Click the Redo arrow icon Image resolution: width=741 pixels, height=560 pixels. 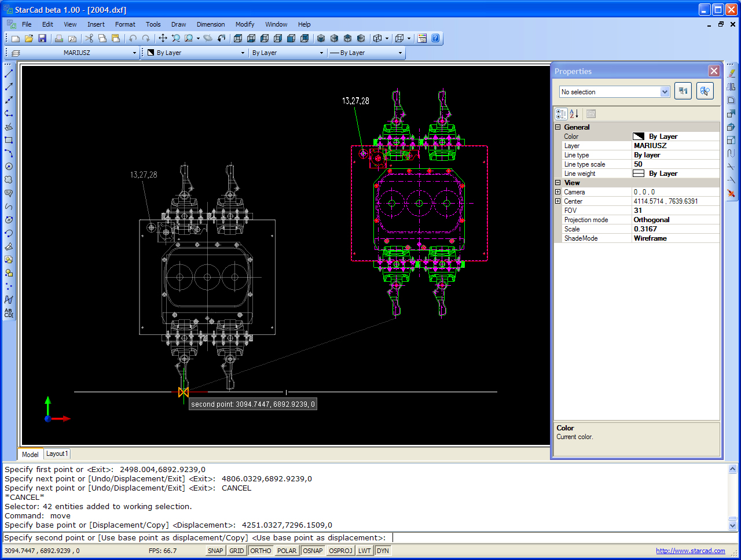(x=146, y=38)
